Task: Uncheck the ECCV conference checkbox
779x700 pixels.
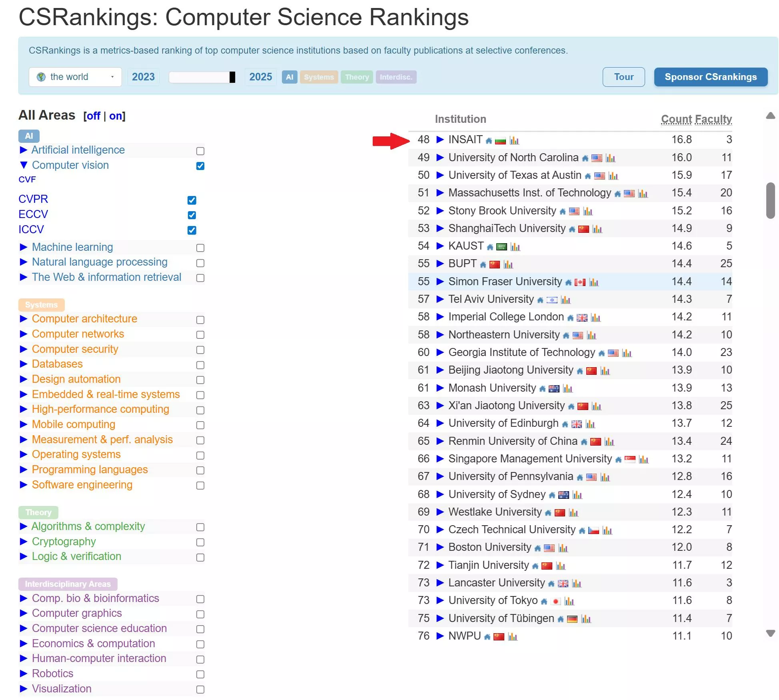Action: pos(192,215)
